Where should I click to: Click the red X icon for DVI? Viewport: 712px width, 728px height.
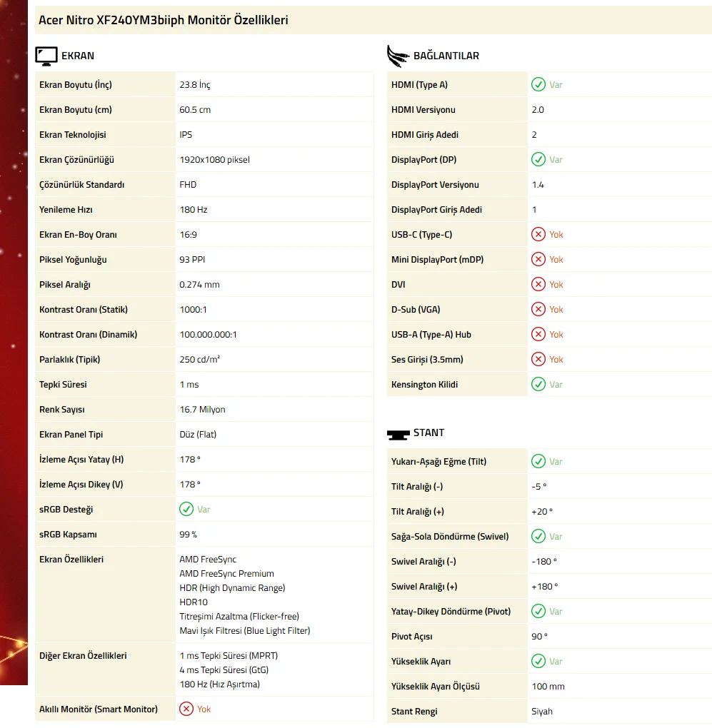click(x=538, y=285)
